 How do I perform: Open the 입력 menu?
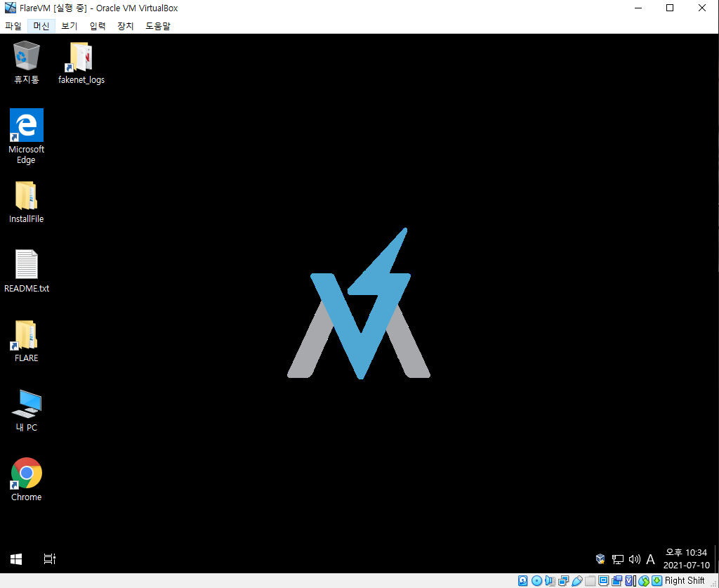pos(97,26)
